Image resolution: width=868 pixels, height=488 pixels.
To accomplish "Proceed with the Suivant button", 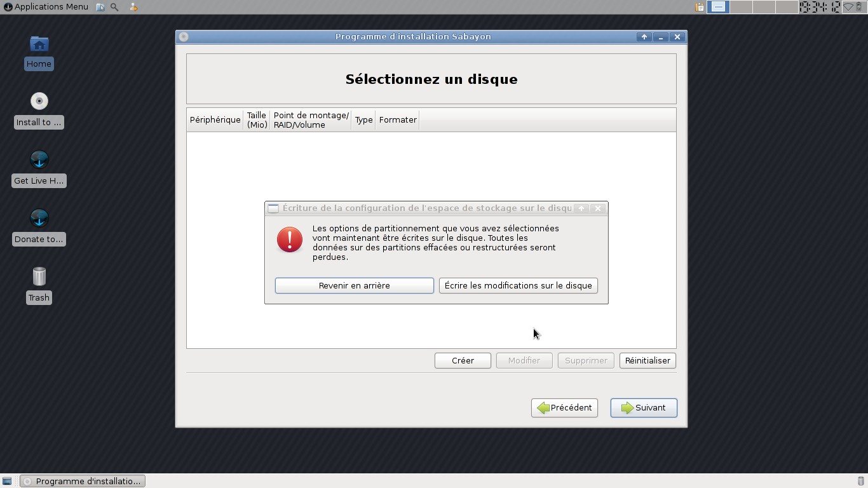I will coord(644,407).
